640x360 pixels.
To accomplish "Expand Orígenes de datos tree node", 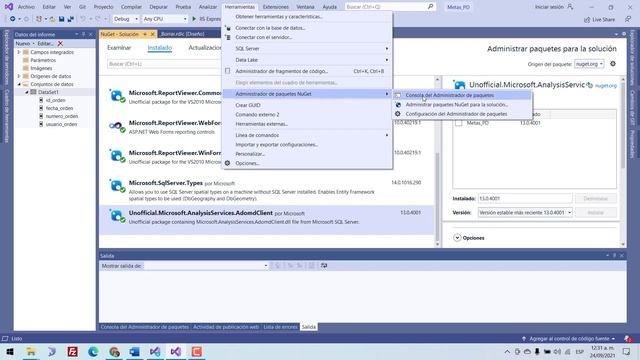I will tap(19, 76).
